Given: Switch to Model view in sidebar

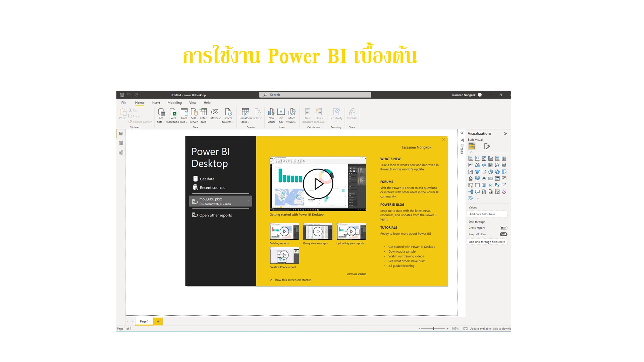Looking at the screenshot, I should 121,153.
